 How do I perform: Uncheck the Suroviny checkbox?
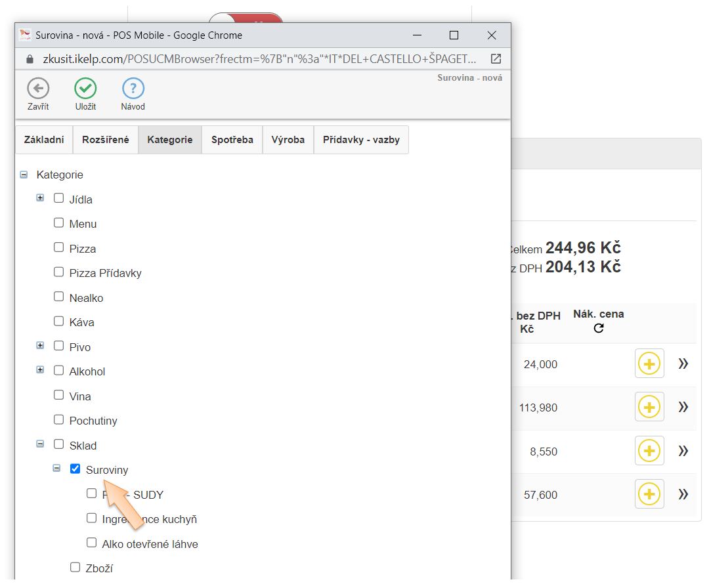pyautogui.click(x=75, y=469)
